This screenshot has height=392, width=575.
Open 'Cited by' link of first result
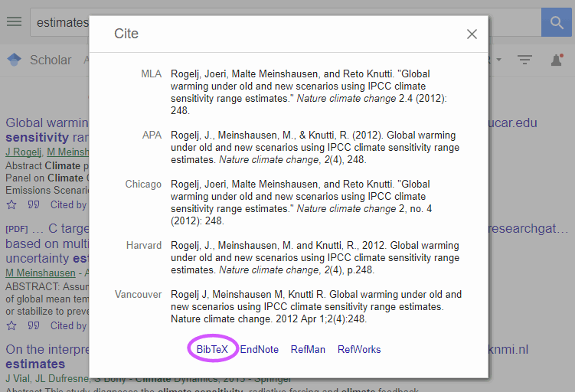pos(69,204)
